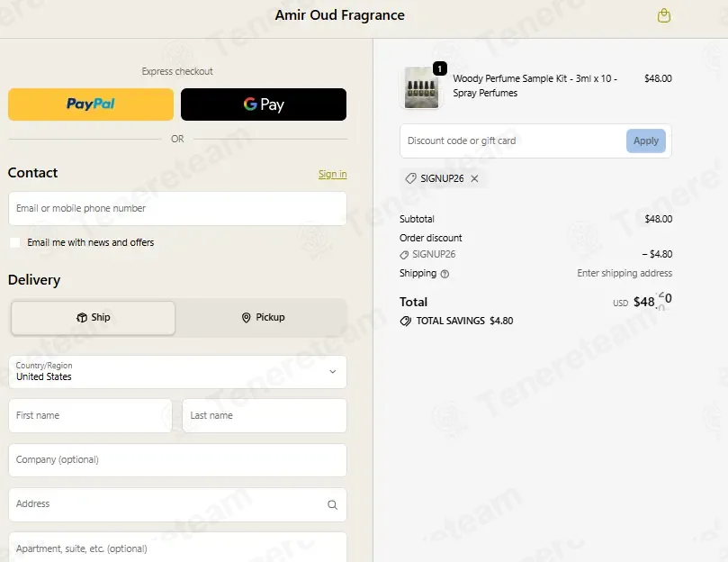Pay with the Google Pay button

coord(264,104)
